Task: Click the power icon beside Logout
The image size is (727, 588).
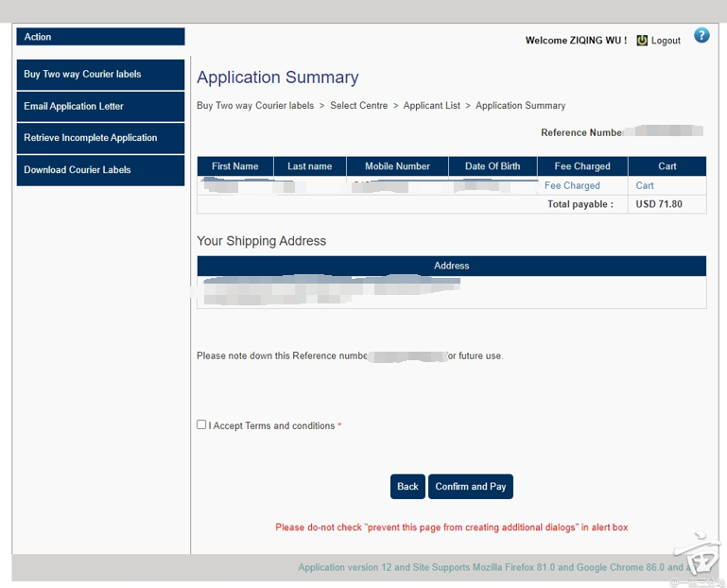Action: (x=643, y=41)
